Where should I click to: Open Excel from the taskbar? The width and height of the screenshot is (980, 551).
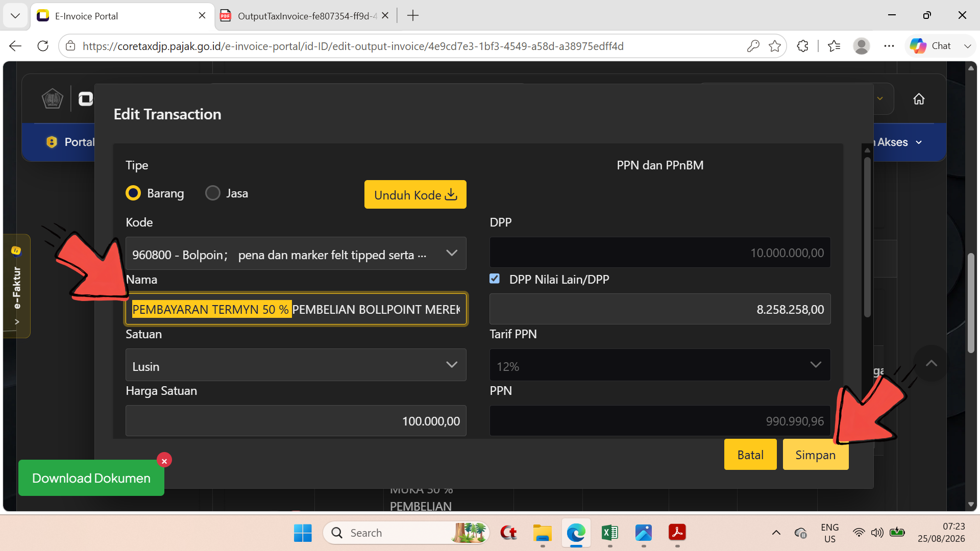(x=610, y=533)
